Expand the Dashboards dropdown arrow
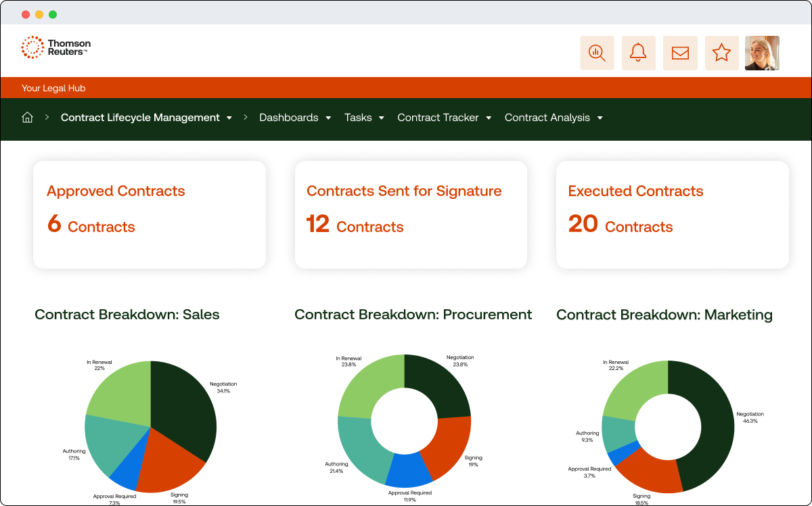This screenshot has width=812, height=506. tap(328, 118)
